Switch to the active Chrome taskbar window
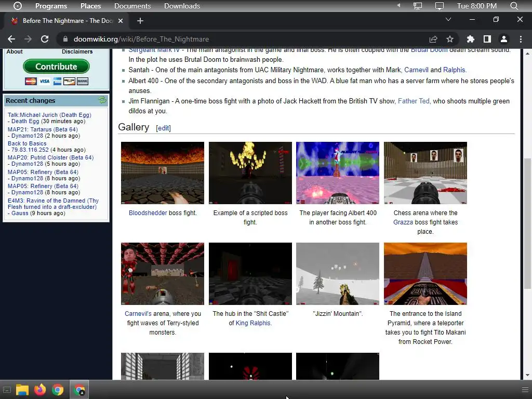The height and width of the screenshot is (399, 532). tap(79, 390)
